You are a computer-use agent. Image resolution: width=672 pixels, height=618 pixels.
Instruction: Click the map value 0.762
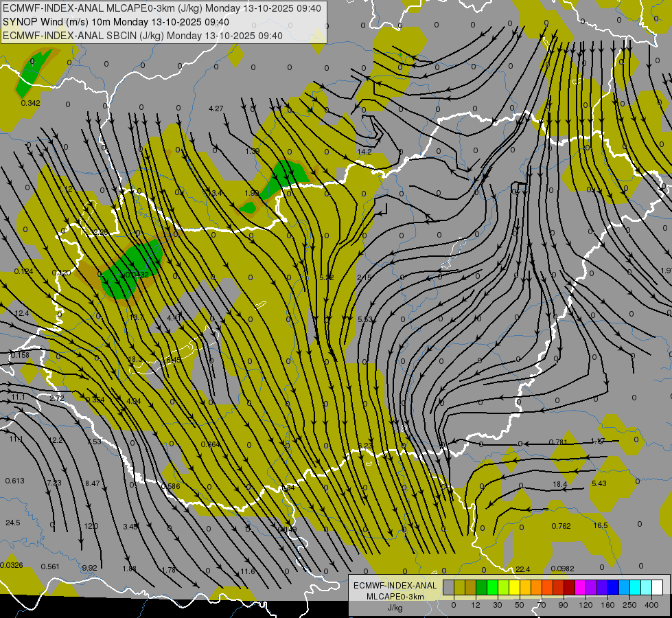[561, 526]
